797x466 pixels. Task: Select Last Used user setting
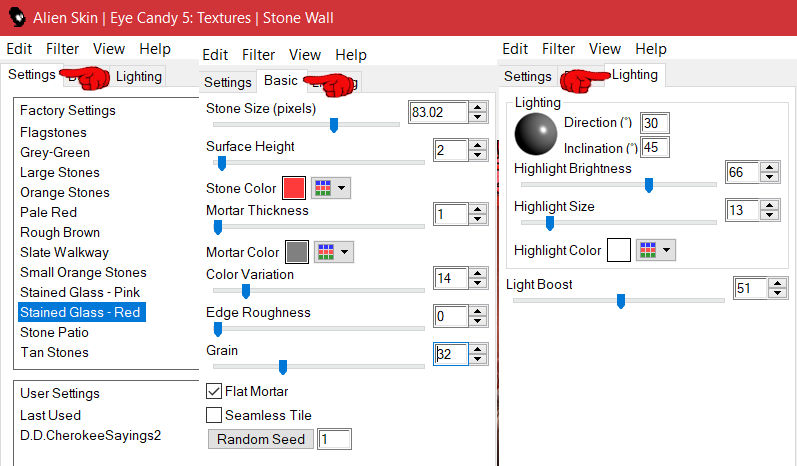click(x=50, y=415)
